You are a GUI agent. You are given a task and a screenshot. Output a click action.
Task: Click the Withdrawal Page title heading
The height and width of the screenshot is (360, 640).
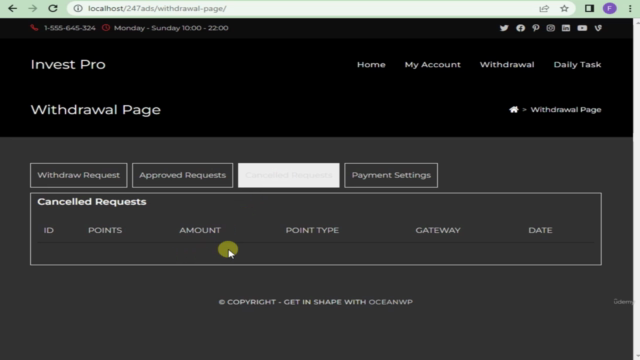pos(96,110)
